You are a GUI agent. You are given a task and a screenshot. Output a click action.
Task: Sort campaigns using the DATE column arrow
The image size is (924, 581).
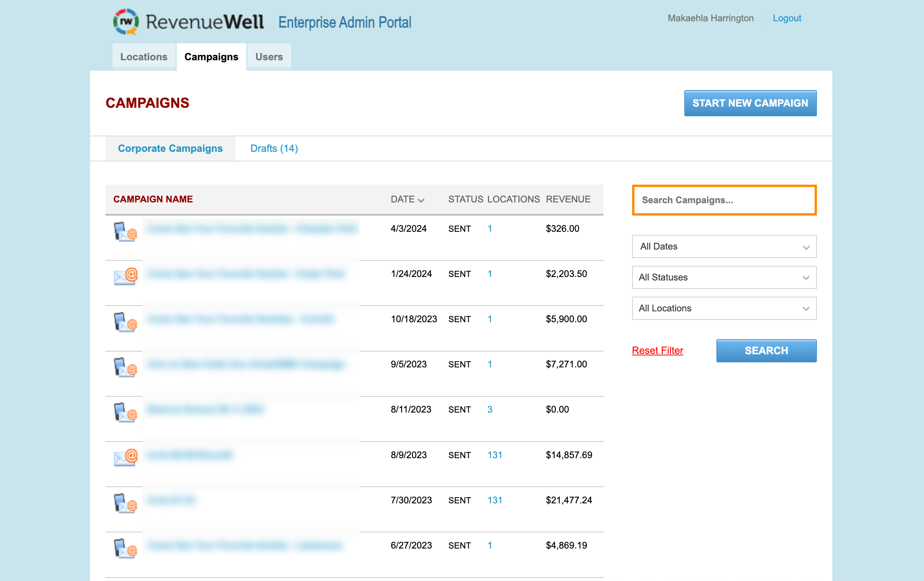(421, 200)
